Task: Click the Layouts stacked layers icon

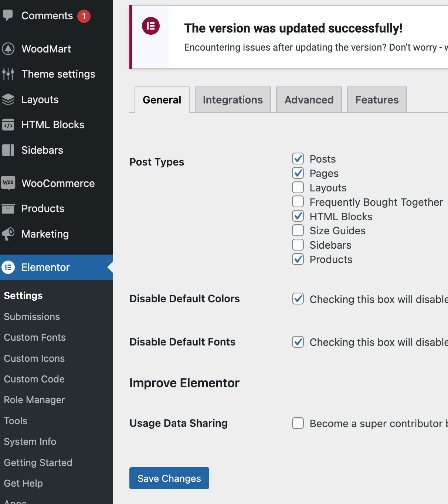Action: pos(8,99)
